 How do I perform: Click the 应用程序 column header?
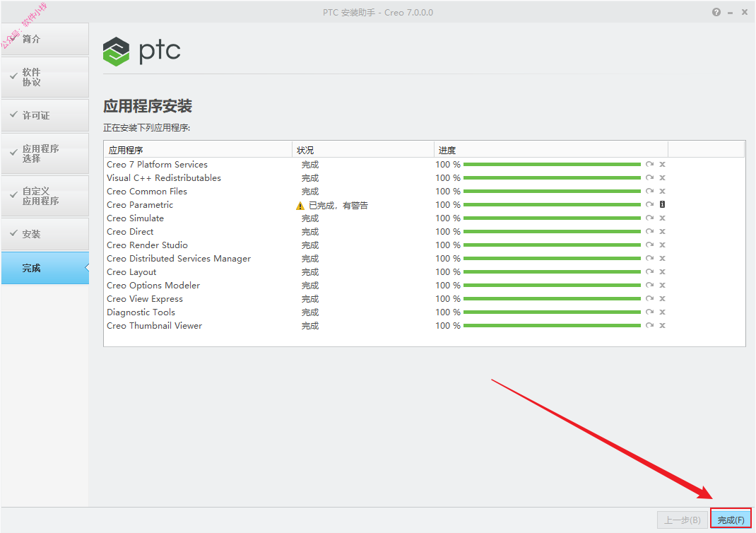[198, 150]
